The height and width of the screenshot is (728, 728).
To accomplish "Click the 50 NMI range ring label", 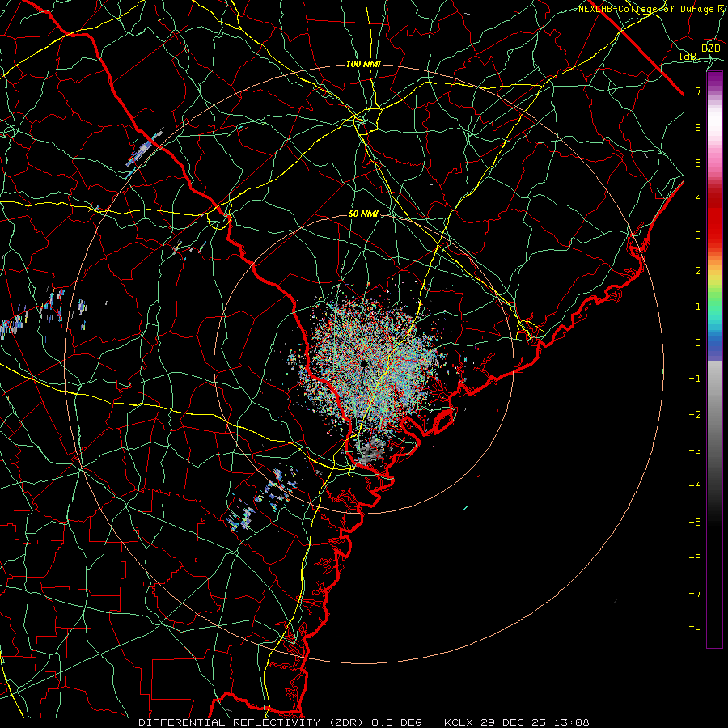I will (x=363, y=214).
